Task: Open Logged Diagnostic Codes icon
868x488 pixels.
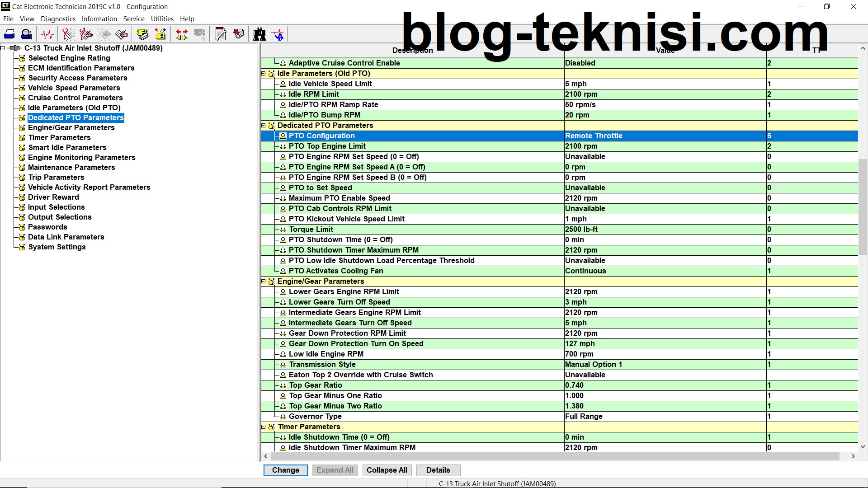Action: [x=86, y=34]
